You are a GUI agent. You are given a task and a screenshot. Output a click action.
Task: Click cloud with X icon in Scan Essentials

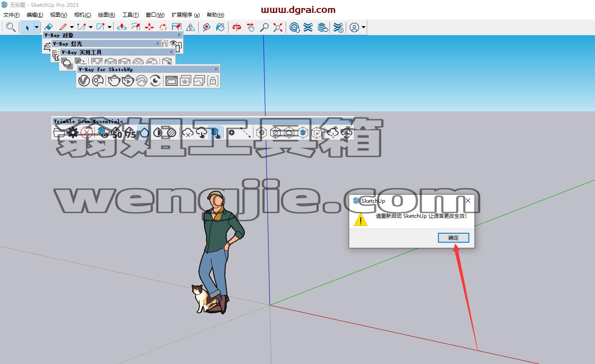point(187,133)
